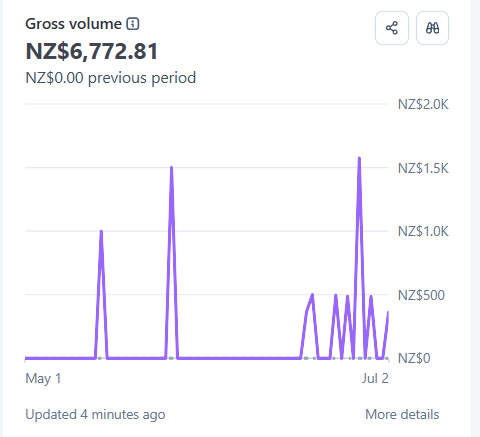Select the first small peak near NZ$500
The image size is (480, 437).
[312, 294]
